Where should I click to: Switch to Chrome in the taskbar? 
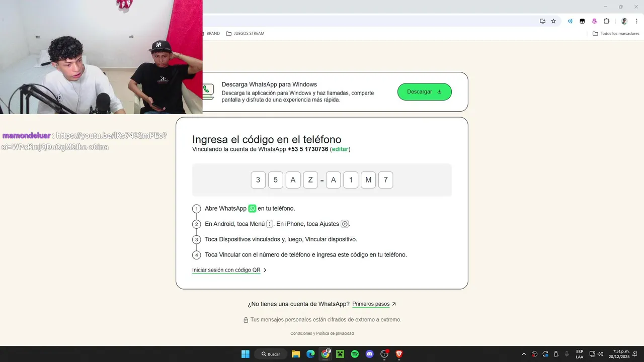tap(326, 354)
